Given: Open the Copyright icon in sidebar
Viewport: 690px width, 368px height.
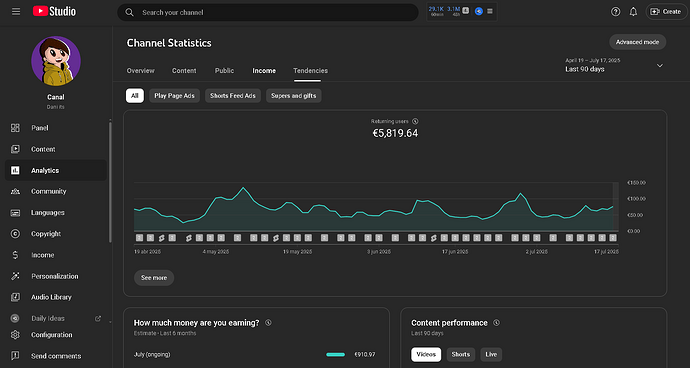Looking at the screenshot, I should point(15,234).
